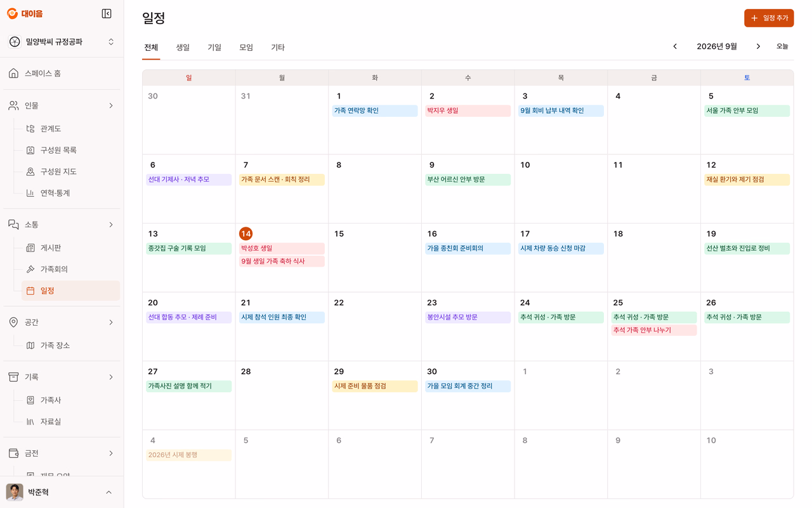Go to next month arrow

(758, 46)
